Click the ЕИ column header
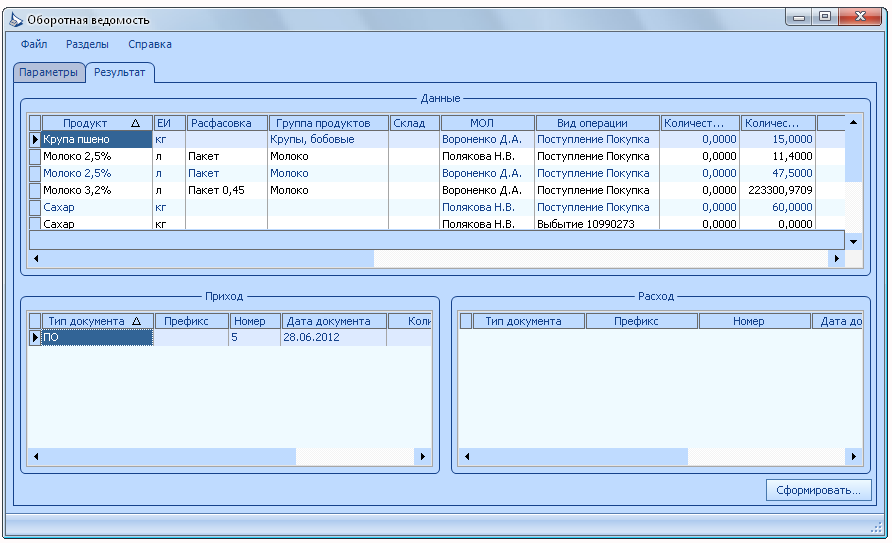 [170, 123]
